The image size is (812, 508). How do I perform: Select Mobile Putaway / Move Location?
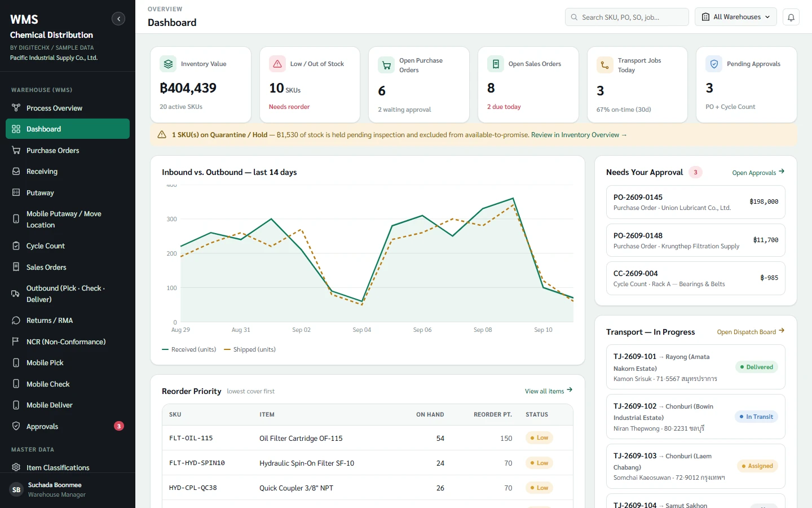[68, 219]
